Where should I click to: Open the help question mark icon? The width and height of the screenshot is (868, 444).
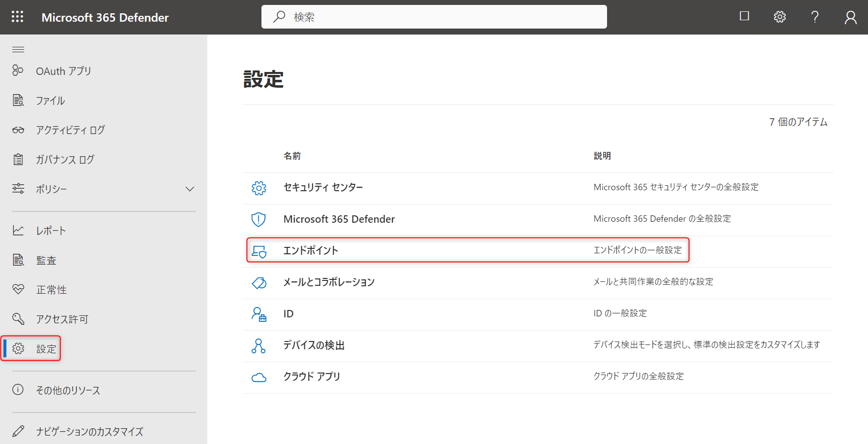[815, 17]
